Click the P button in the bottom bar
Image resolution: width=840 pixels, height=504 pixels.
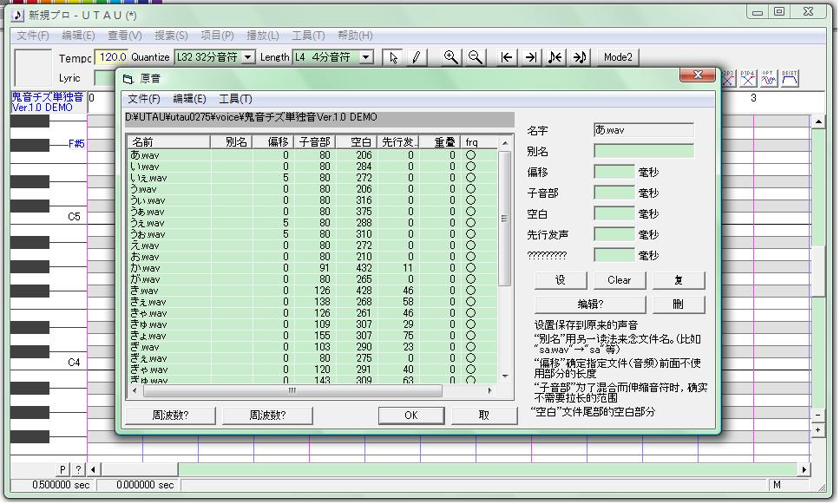62,469
